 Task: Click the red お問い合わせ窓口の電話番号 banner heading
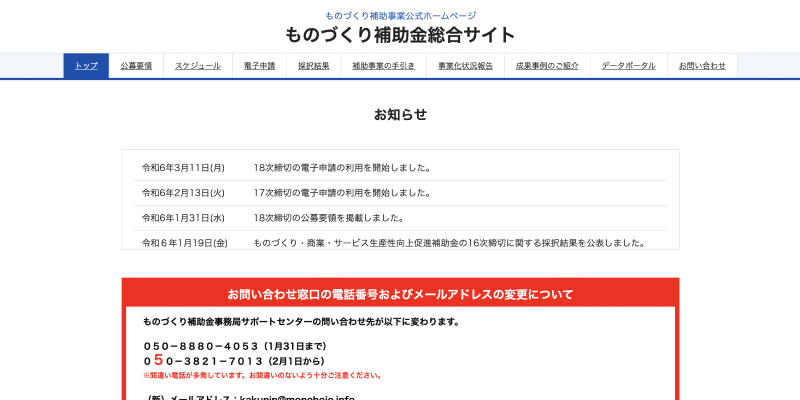click(x=401, y=294)
